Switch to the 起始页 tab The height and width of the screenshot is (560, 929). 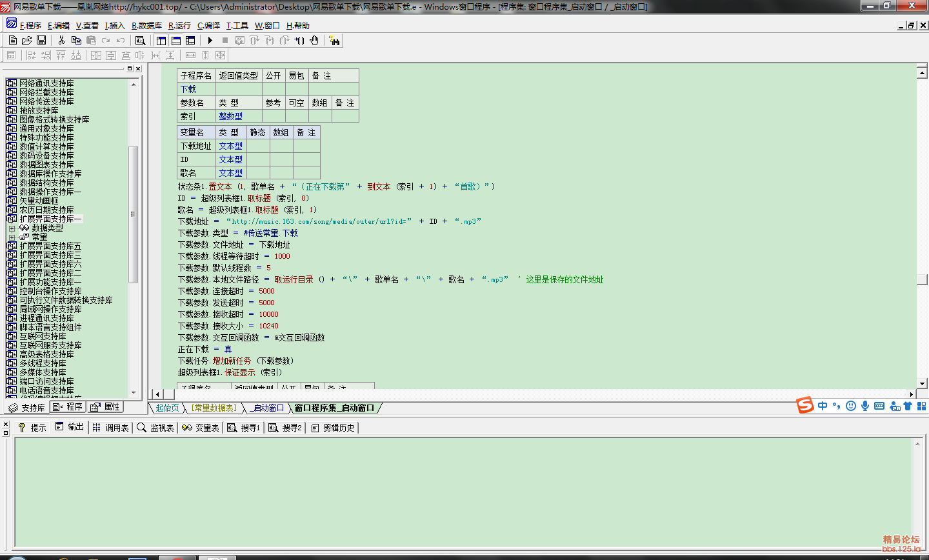167,408
